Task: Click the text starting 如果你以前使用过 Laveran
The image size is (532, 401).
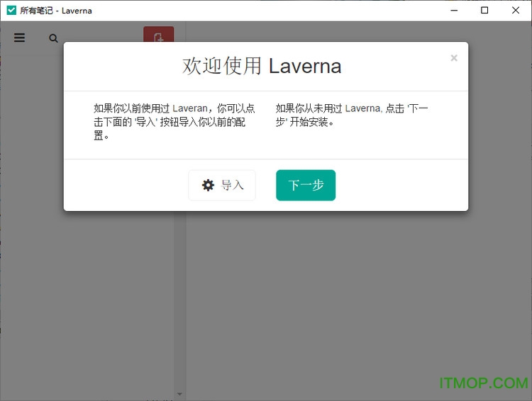Action: point(174,122)
